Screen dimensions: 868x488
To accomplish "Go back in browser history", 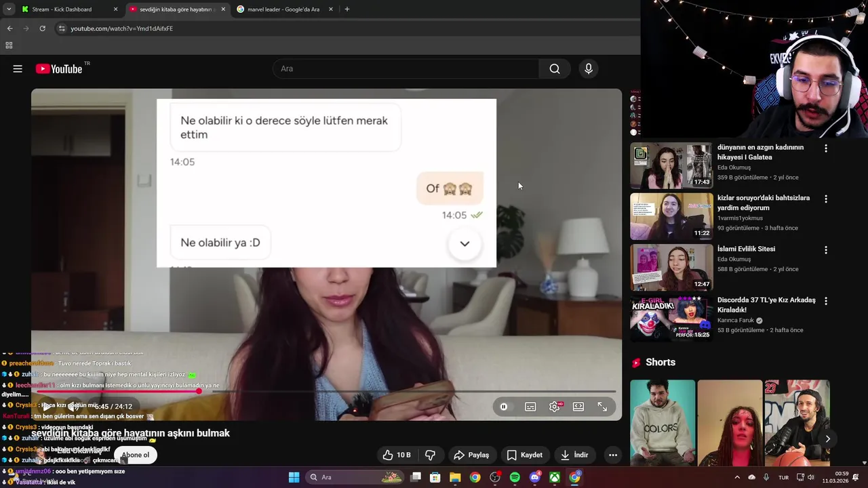I will point(9,28).
